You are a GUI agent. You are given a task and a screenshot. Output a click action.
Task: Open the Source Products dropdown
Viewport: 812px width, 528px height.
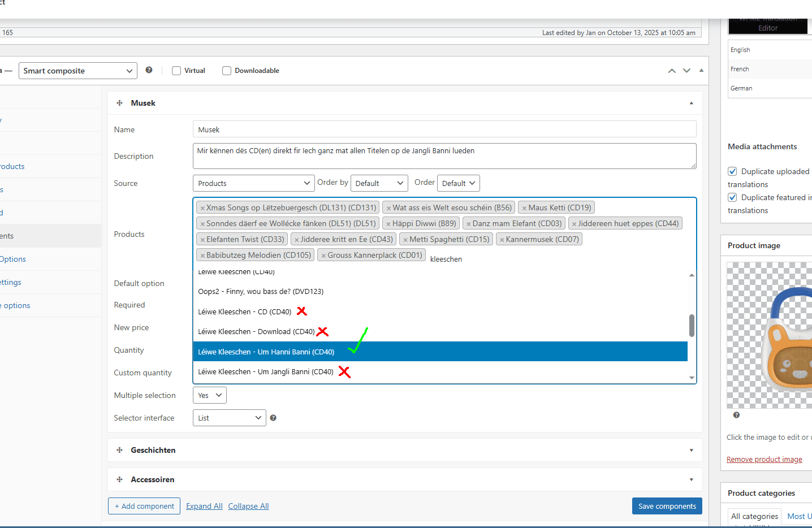253,183
